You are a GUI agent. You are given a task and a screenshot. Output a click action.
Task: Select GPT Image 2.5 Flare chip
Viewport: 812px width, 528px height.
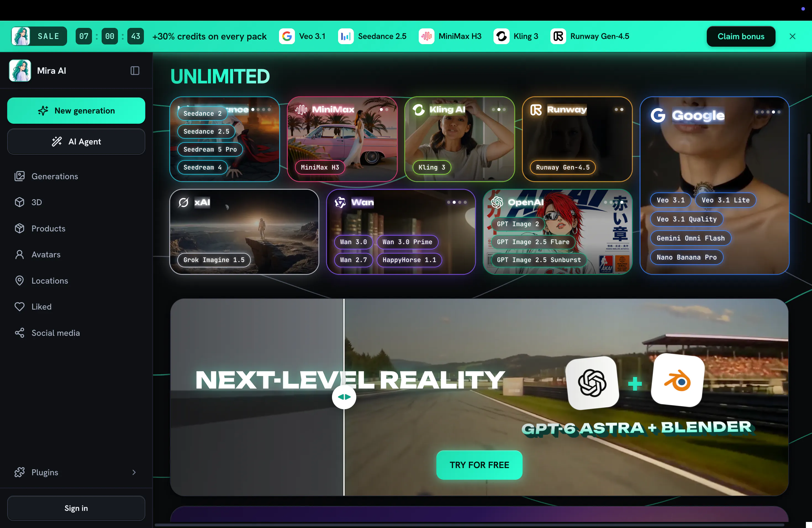(x=533, y=242)
